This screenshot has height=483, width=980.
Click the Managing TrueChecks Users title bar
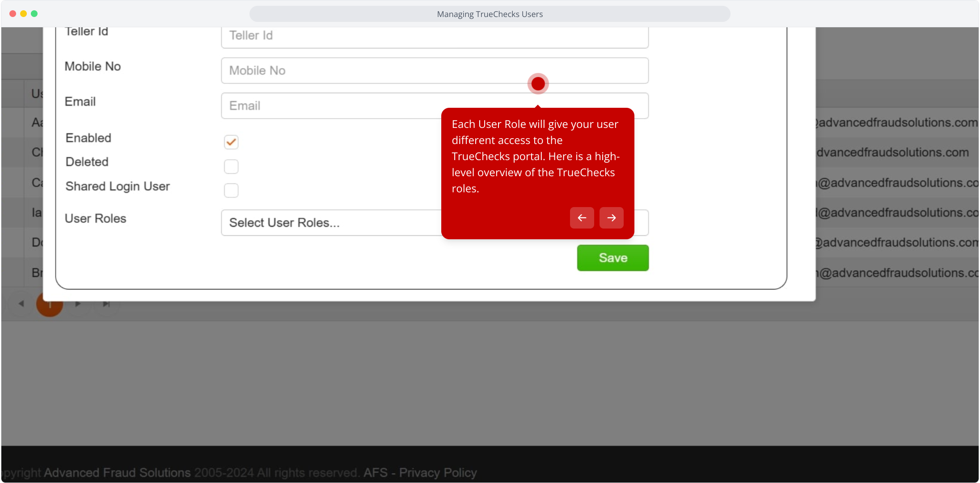point(490,14)
